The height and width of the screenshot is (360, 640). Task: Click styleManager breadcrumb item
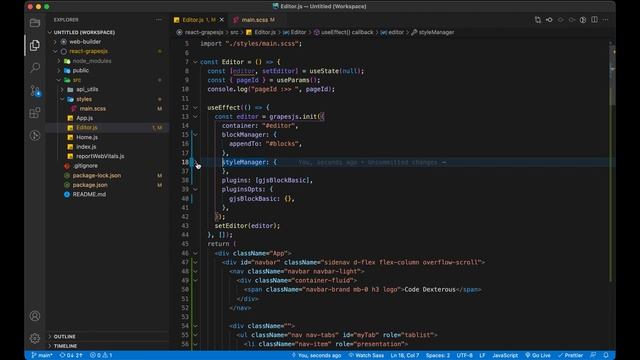433,32
